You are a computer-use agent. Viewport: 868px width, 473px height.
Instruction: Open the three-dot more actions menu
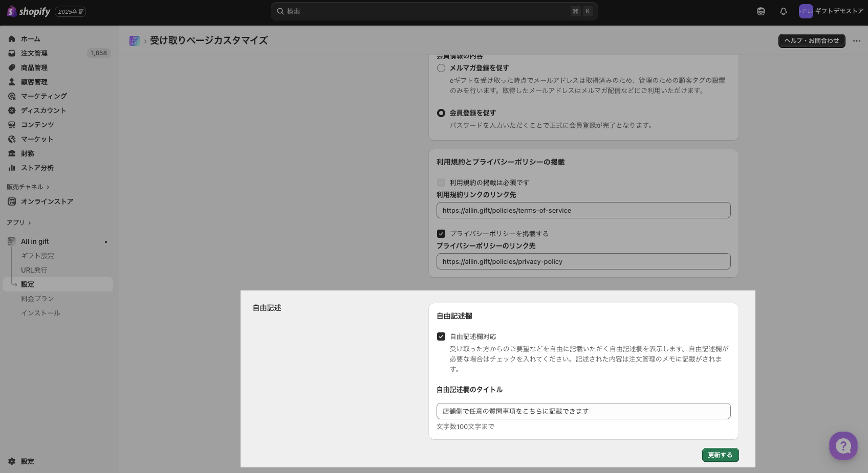[x=856, y=41]
